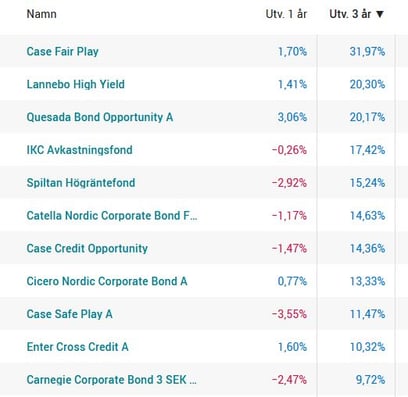This screenshot has height=397, width=408.
Task: Open Cicero Nordic Corporate Bond A
Action: coord(107,281)
